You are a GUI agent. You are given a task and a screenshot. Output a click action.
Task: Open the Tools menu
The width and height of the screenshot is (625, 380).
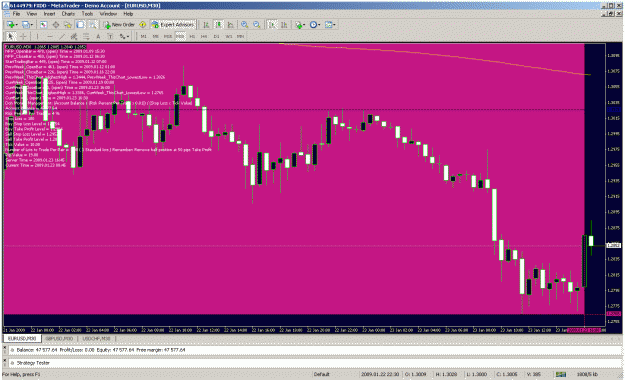pos(87,14)
